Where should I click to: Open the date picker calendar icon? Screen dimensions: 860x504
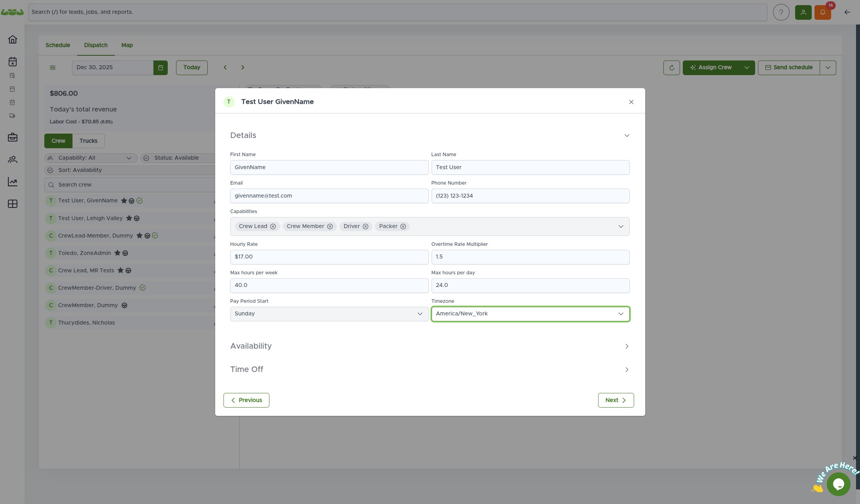point(161,68)
